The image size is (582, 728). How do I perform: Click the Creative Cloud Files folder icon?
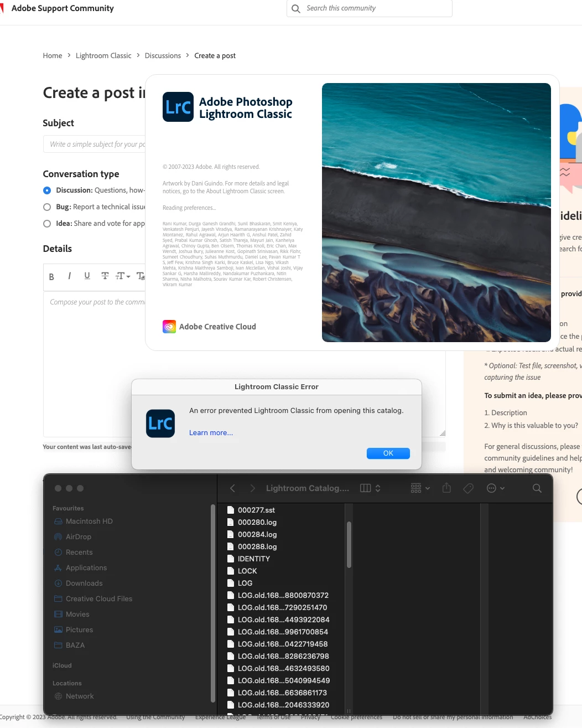58,599
